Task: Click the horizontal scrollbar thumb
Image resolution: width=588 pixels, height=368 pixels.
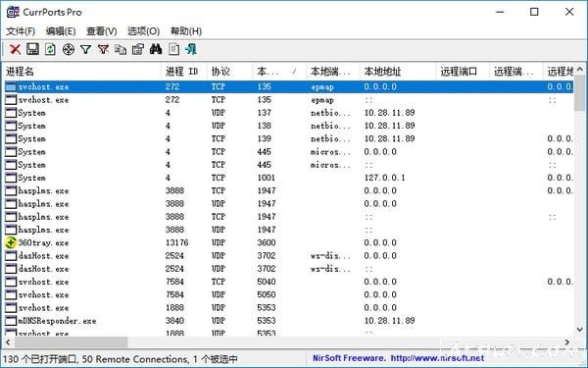Action: (x=71, y=342)
